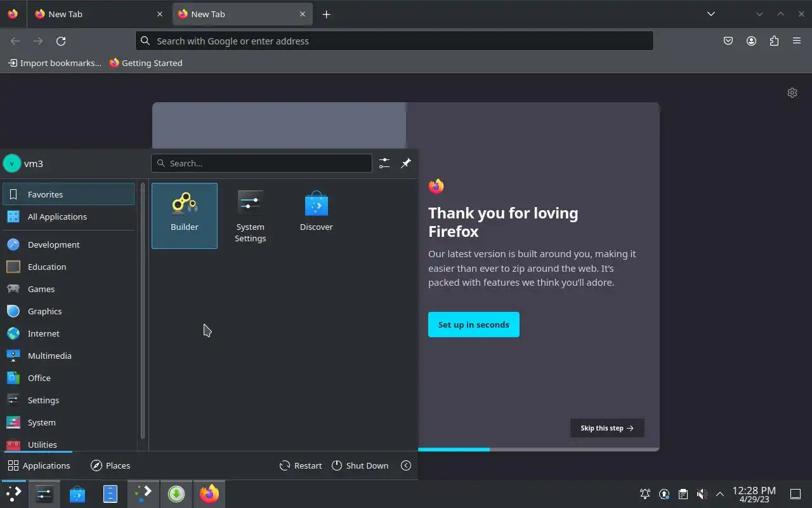
Task: Click show desktop button in panel
Action: [x=796, y=494]
